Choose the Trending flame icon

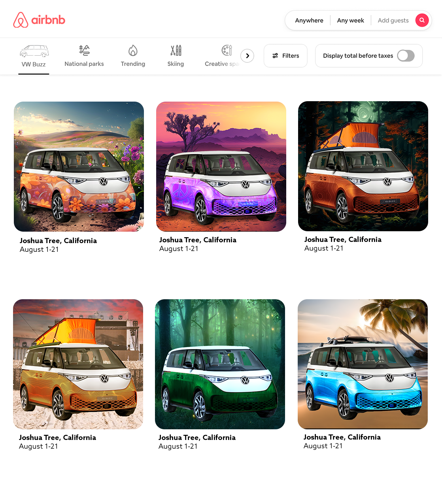133,50
